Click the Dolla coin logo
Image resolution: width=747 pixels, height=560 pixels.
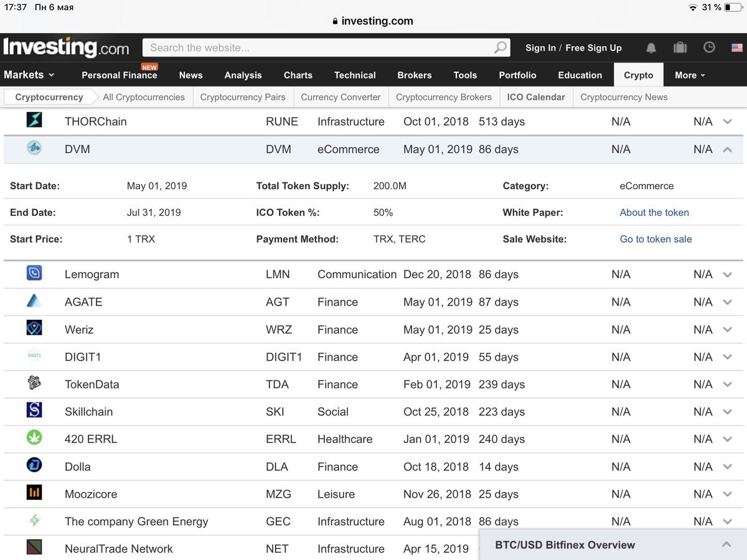pyautogui.click(x=34, y=465)
